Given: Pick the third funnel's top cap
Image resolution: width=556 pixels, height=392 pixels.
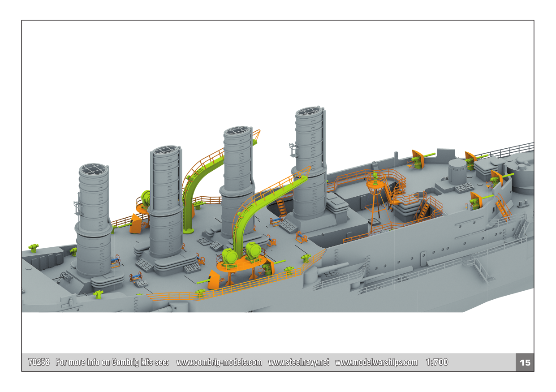Looking at the screenshot, I should 237,131.
